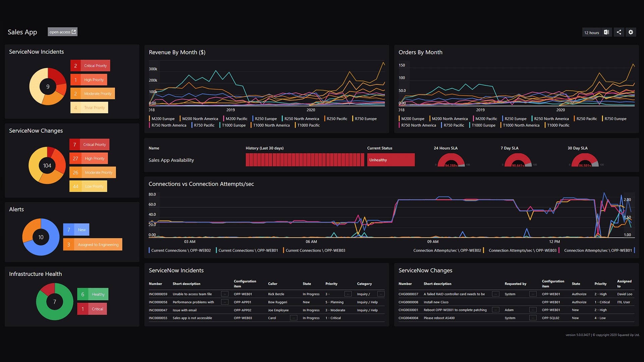Open the ellipsis for INC0000059 category Inquiry
This screenshot has width=644, height=362.
click(381, 294)
